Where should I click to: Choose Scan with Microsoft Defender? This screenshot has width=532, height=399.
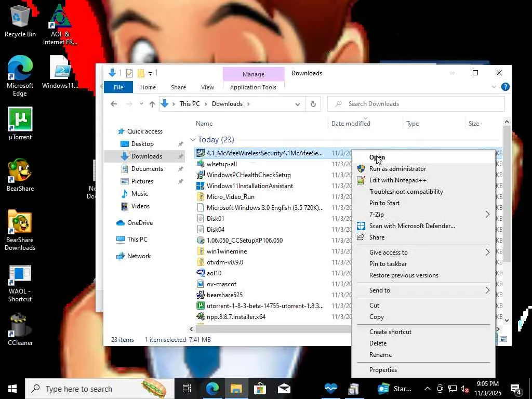[423, 225]
